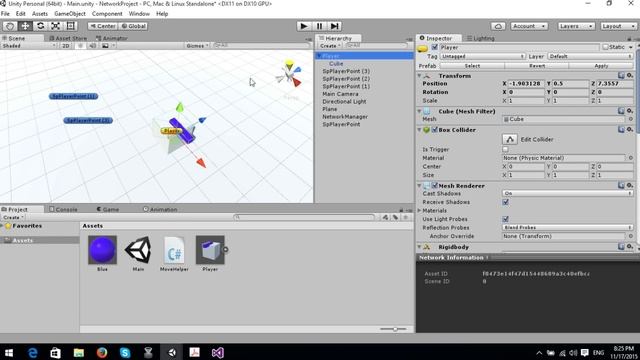This screenshot has height=360, width=640.
Task: Toggle Box Collider enabled checkbox
Action: point(435,129)
